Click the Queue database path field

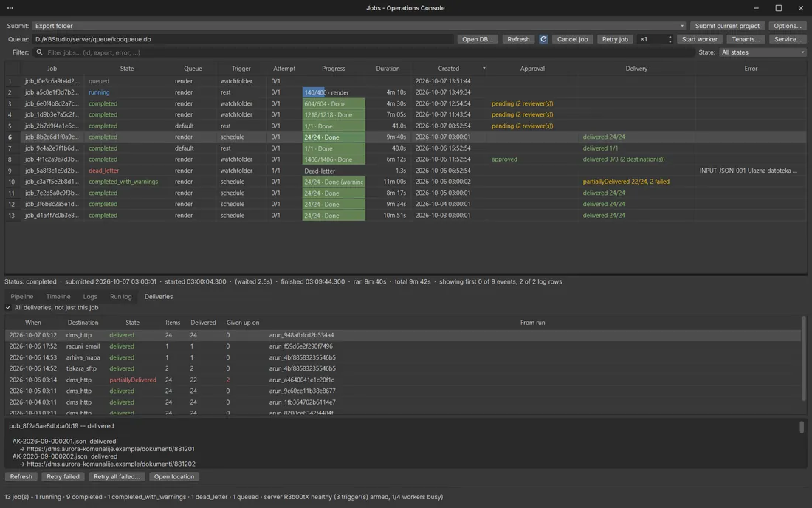click(243, 39)
